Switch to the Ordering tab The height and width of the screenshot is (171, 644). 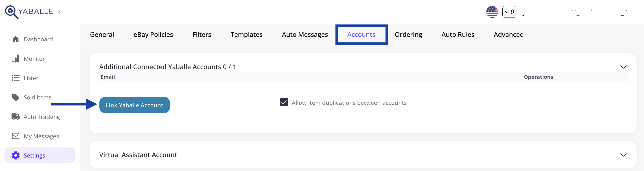click(408, 35)
